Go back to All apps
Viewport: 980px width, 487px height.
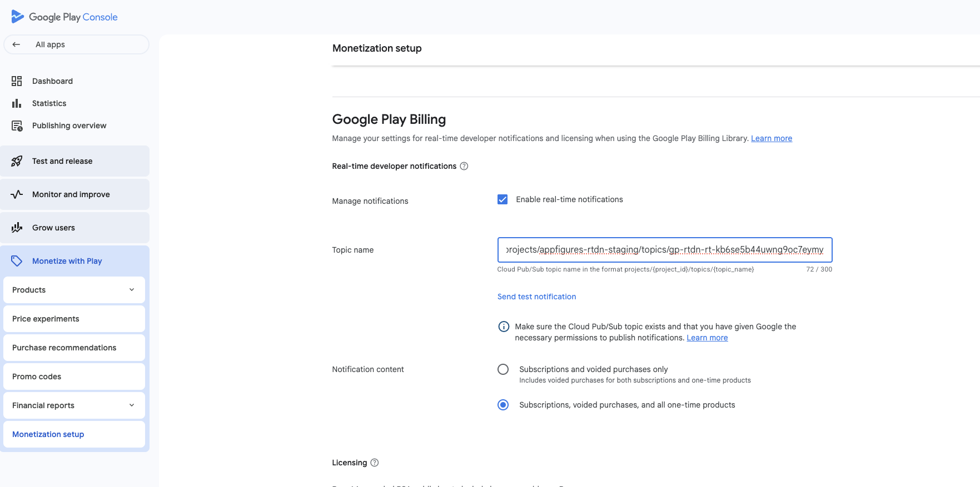[76, 44]
